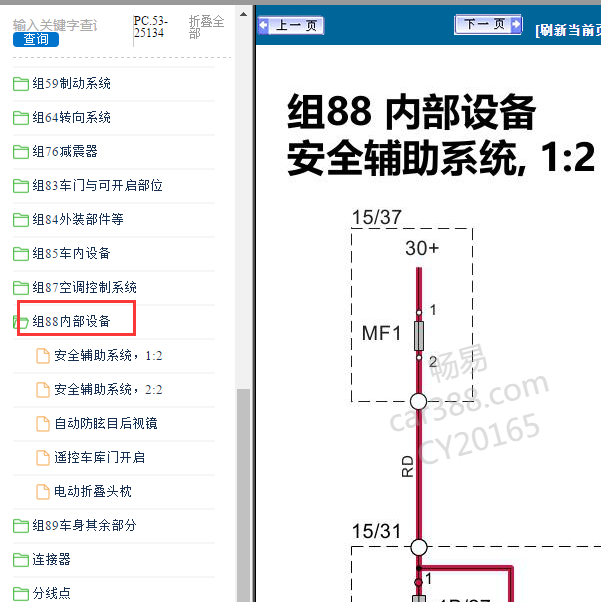Click the PC.53-25134 text
Screen dimensions: 601x602
tap(151, 26)
